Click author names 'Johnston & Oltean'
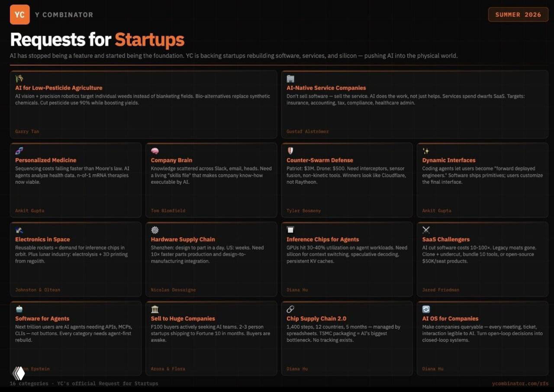This screenshot has height=392, width=554. click(38, 290)
